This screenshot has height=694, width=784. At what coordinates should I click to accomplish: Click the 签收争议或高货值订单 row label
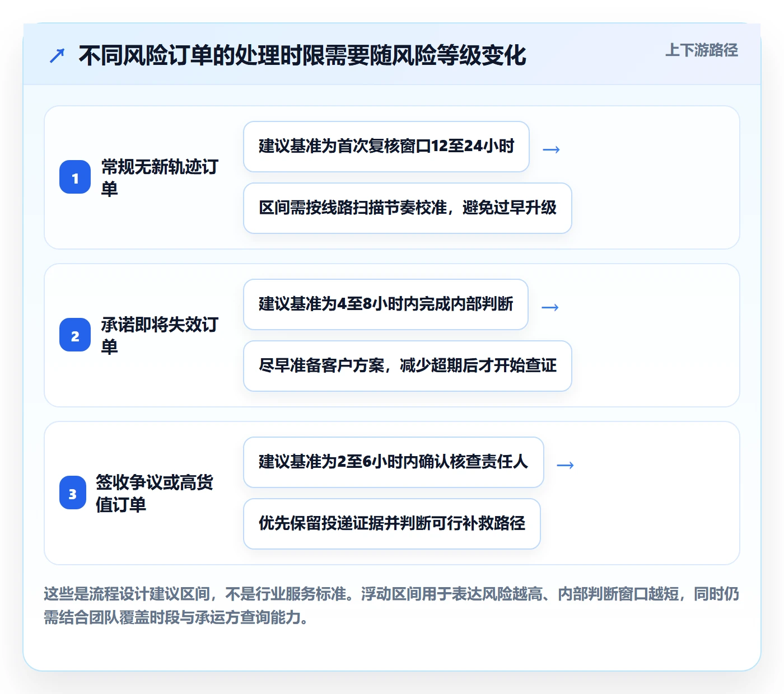pos(154,493)
